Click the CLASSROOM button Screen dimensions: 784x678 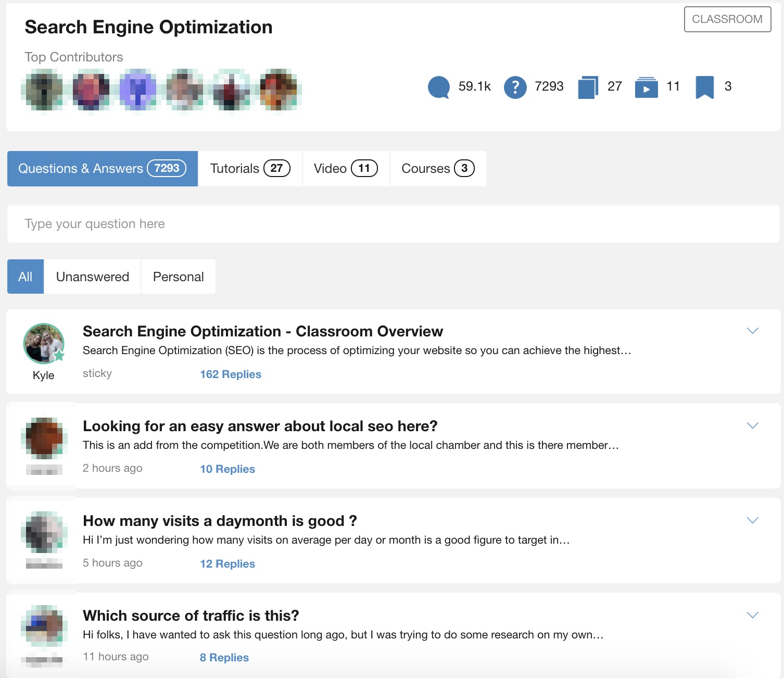pyautogui.click(x=727, y=19)
